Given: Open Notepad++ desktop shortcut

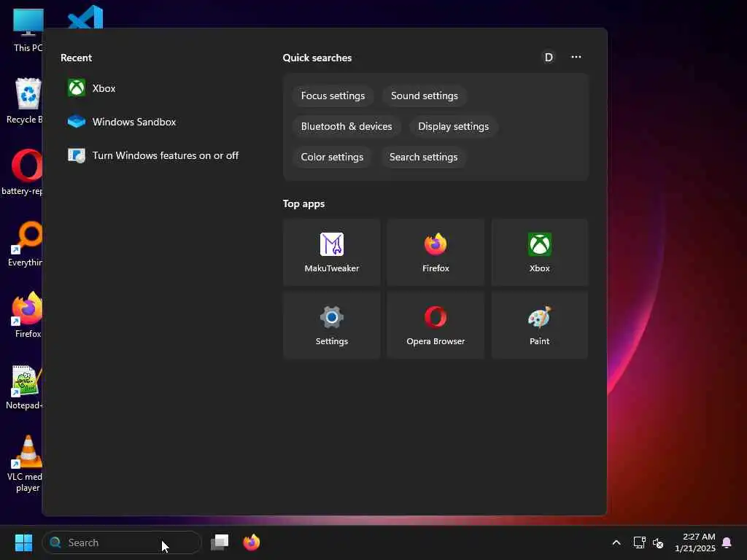Looking at the screenshot, I should click(24, 386).
